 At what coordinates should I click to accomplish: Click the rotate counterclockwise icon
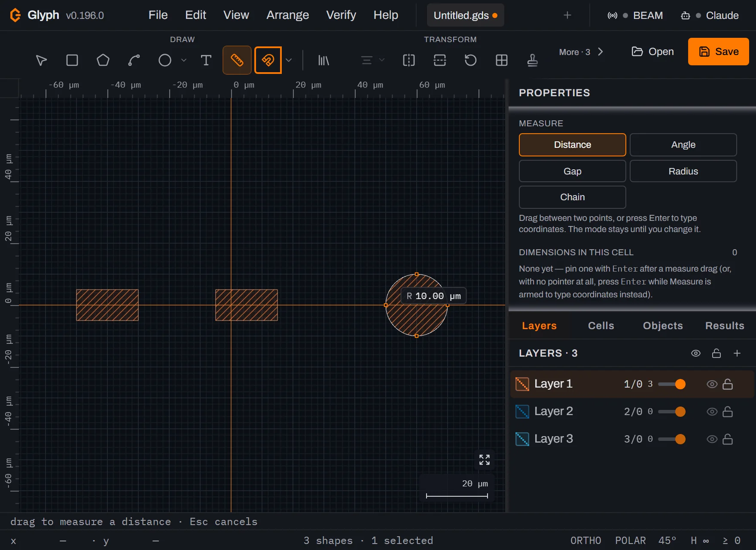(471, 60)
